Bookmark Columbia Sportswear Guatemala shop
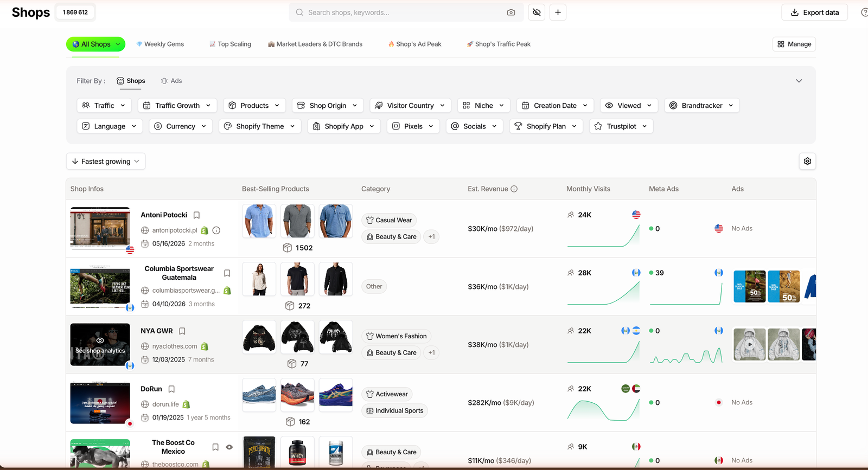This screenshot has height=470, width=868. (x=227, y=273)
